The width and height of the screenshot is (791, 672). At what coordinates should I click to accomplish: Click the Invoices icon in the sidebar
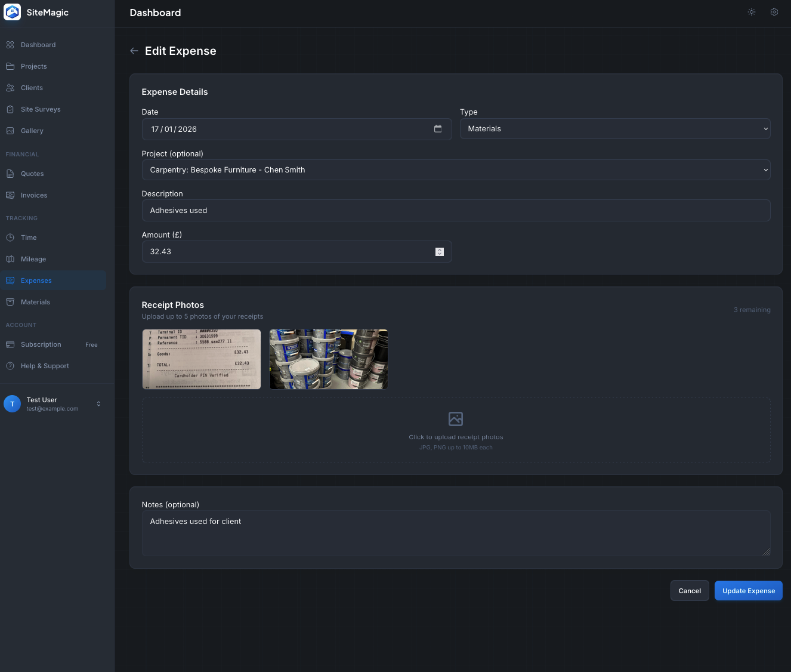coord(10,195)
